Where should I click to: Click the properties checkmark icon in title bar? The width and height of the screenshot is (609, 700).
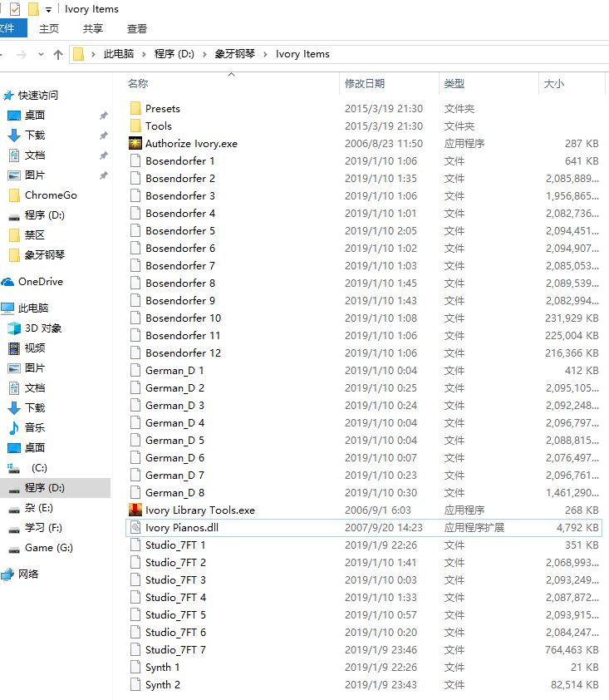tap(15, 9)
